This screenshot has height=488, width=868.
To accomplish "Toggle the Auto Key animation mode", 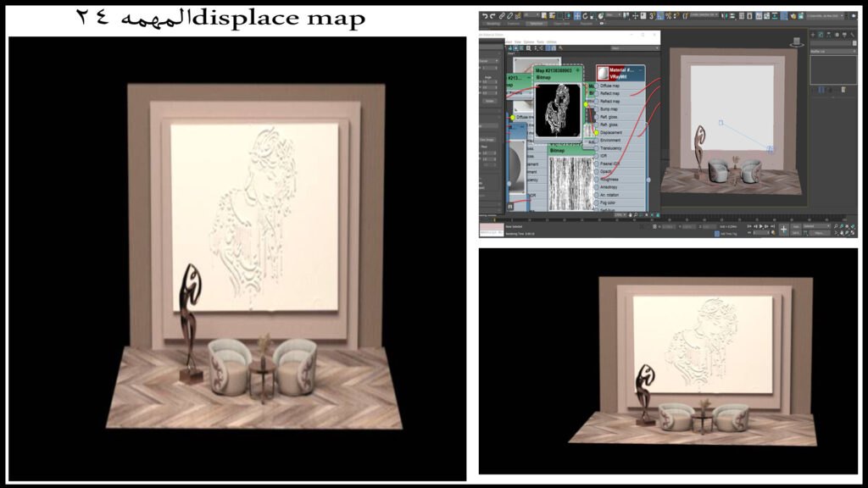I will point(796,226).
